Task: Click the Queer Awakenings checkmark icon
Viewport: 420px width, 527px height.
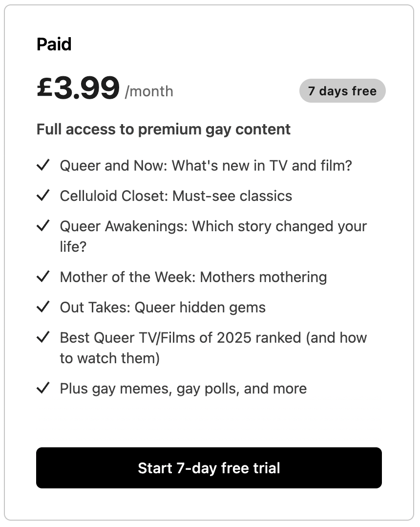Action: coord(43,226)
